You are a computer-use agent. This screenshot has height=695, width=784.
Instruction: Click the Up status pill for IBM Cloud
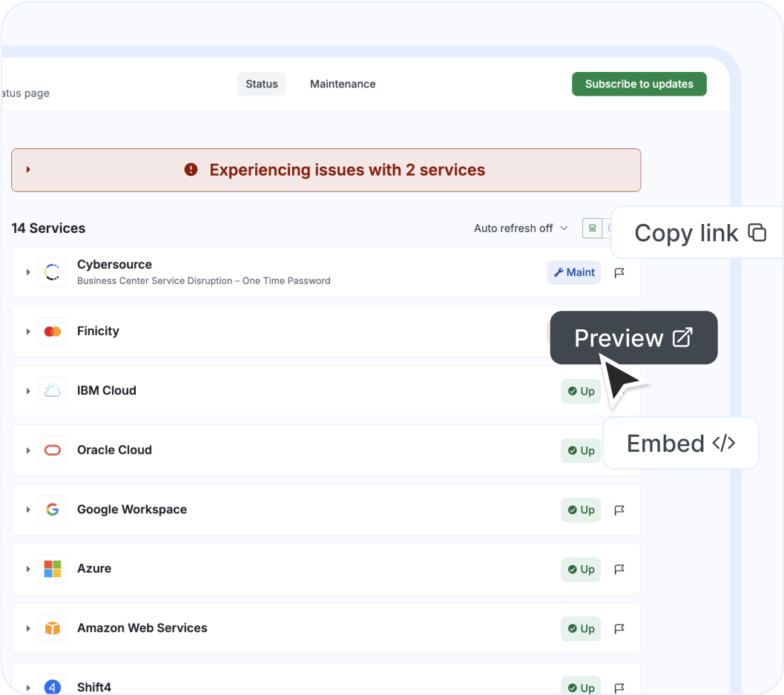(581, 391)
